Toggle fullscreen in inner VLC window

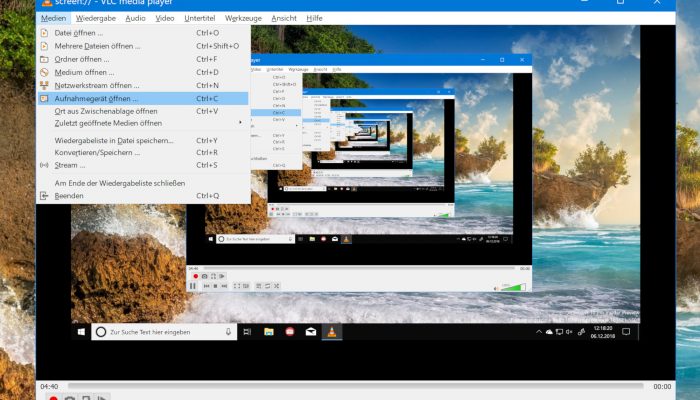(237, 286)
